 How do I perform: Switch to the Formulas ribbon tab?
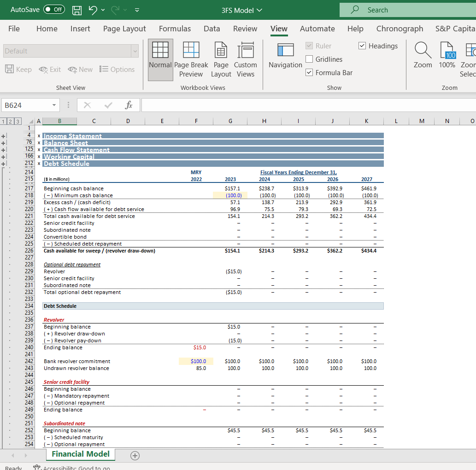tap(175, 29)
